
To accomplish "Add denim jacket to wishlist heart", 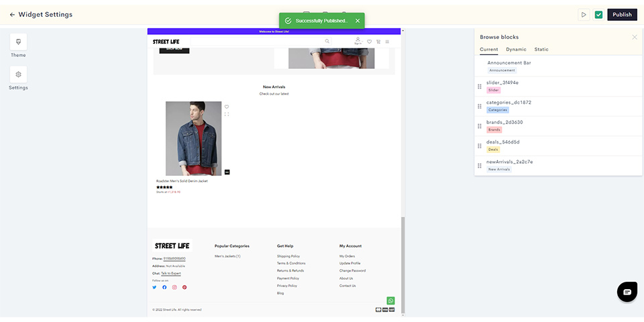I will coord(227,107).
